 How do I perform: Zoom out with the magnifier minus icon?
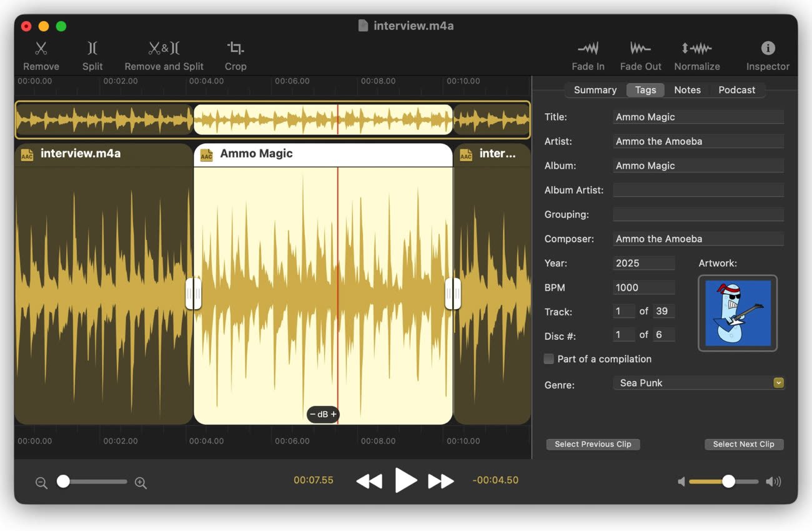(x=41, y=483)
